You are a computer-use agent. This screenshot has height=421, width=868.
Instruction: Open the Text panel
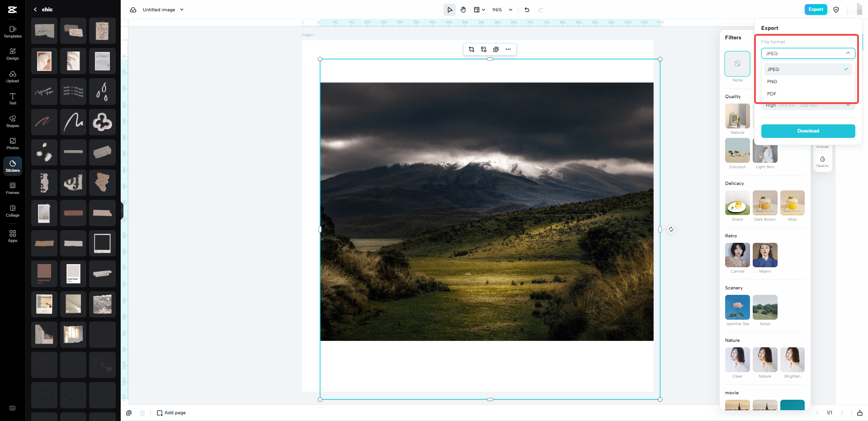pyautogui.click(x=12, y=98)
